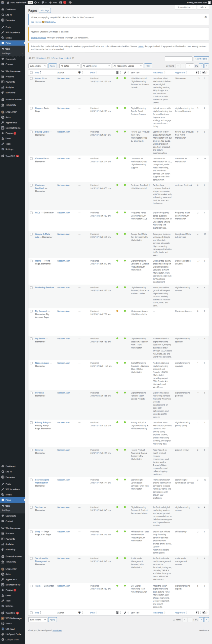The width and height of the screenshot is (212, 644).
Task: Open Smush from the sidebar
Action: [9, 623]
